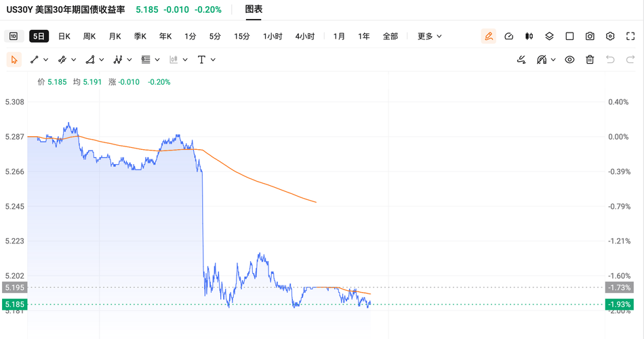
Task: Expand the 更多 dropdown
Action: tap(430, 36)
